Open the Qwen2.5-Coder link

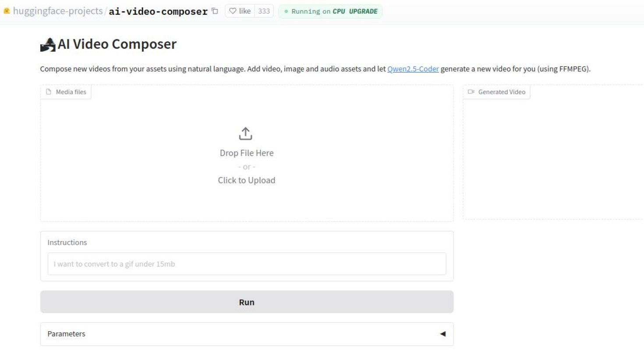click(412, 69)
